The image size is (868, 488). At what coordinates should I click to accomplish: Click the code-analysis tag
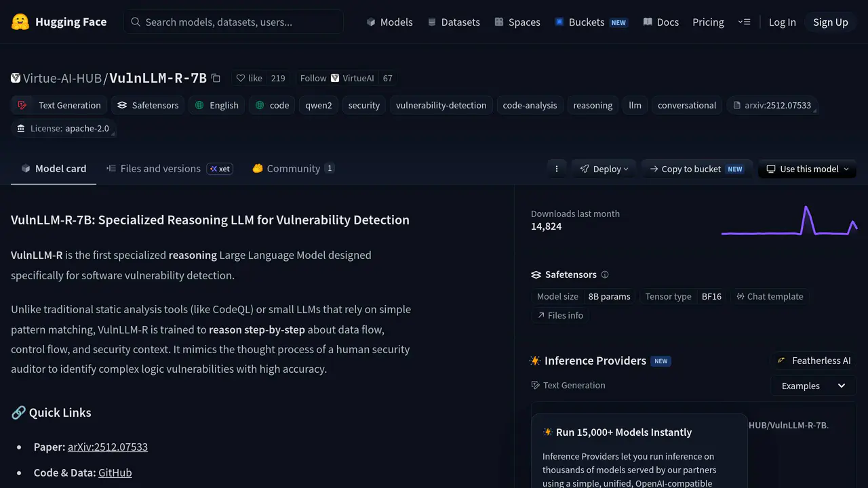pyautogui.click(x=530, y=105)
